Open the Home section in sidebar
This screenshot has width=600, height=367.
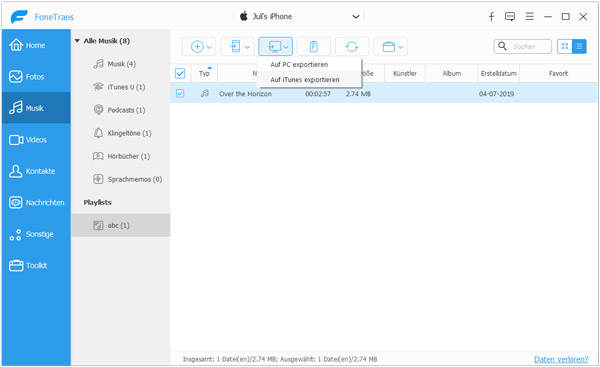pyautogui.click(x=36, y=45)
